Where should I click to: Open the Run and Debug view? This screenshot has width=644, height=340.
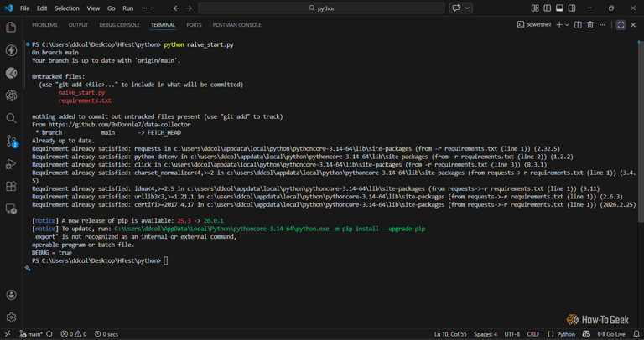coord(11,164)
